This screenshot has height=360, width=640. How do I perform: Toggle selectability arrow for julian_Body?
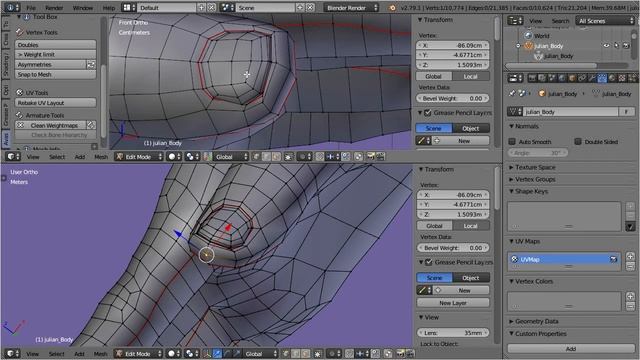point(616,46)
